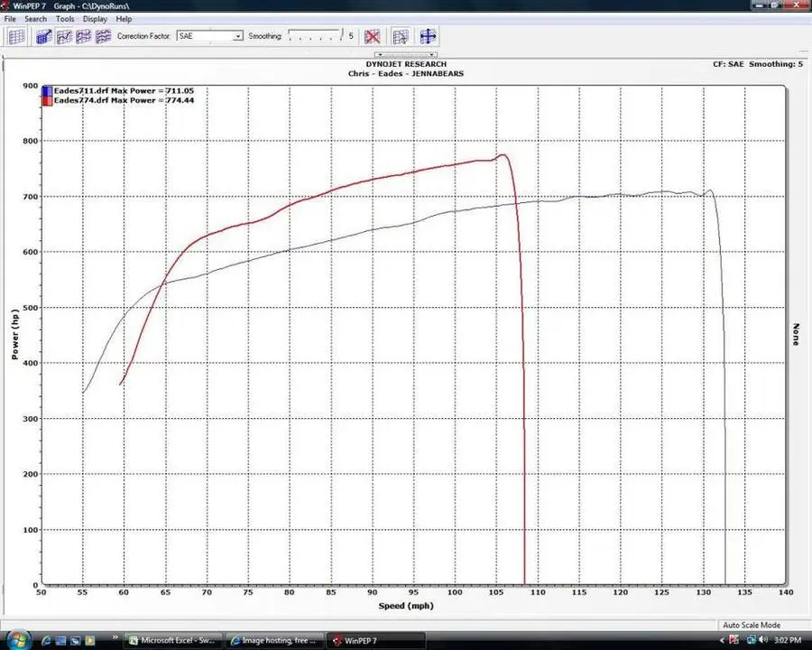Click the Chris - Eades - JENNABEARS subtitle
This screenshot has width=812, height=650.
406,74
